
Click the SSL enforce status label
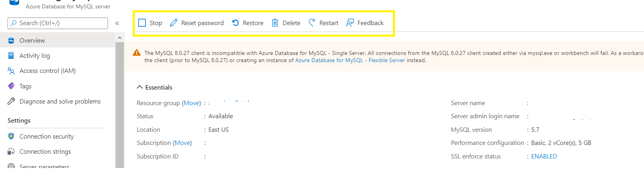[x=476, y=156]
